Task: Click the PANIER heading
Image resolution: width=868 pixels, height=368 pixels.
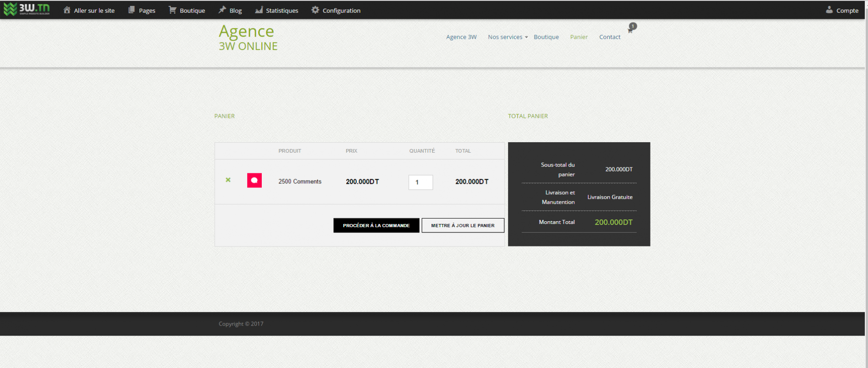Action: pyautogui.click(x=224, y=116)
